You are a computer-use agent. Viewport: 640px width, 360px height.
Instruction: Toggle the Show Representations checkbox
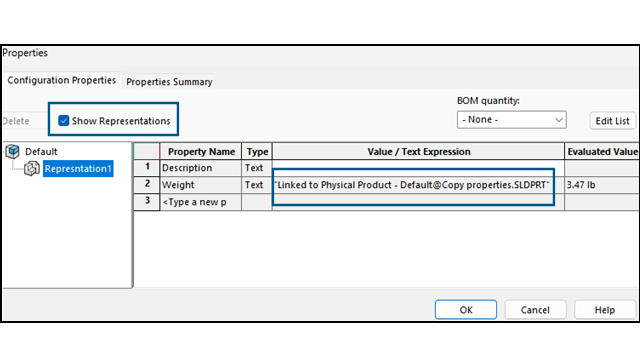63,120
